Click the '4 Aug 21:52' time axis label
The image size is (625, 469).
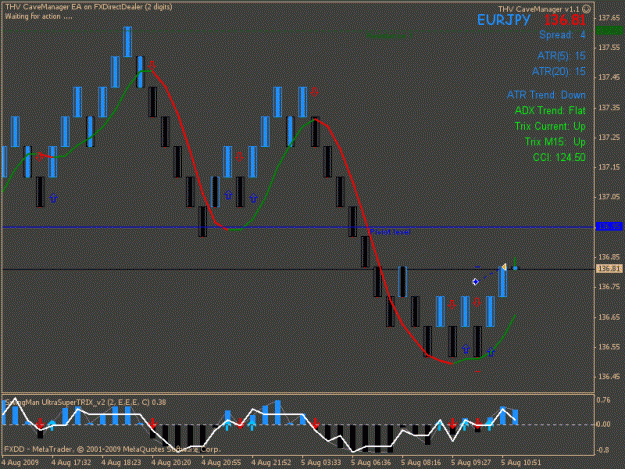[271, 463]
